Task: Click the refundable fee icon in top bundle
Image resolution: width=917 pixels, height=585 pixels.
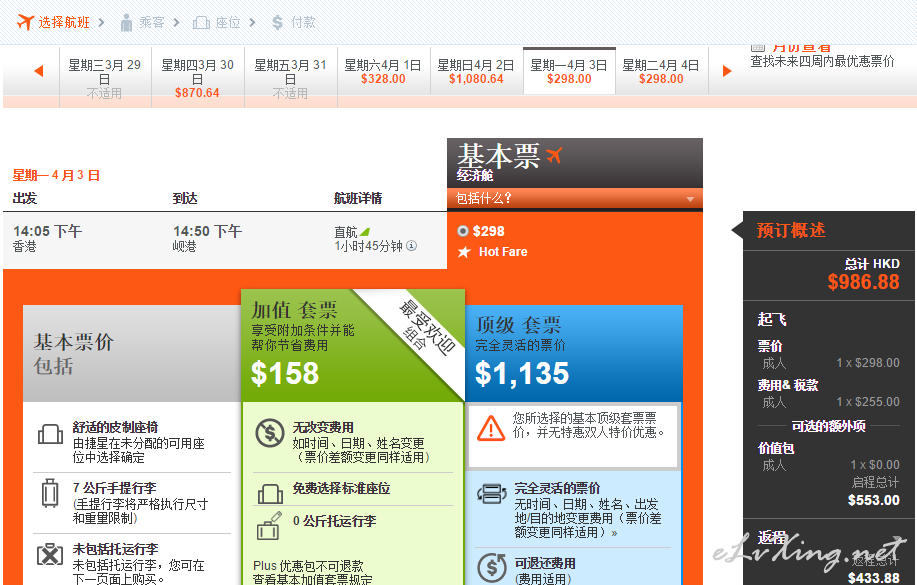Action: tap(491, 567)
